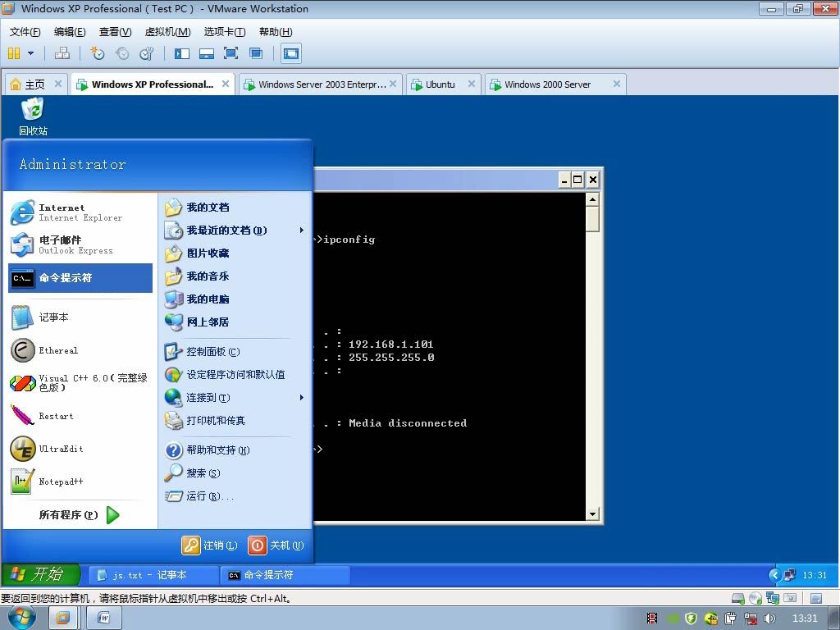Open the 查看(V) menu
840x630 pixels.
tap(115, 32)
